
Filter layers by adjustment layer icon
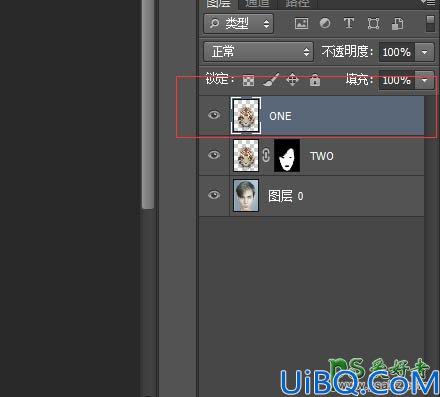tap(325, 23)
